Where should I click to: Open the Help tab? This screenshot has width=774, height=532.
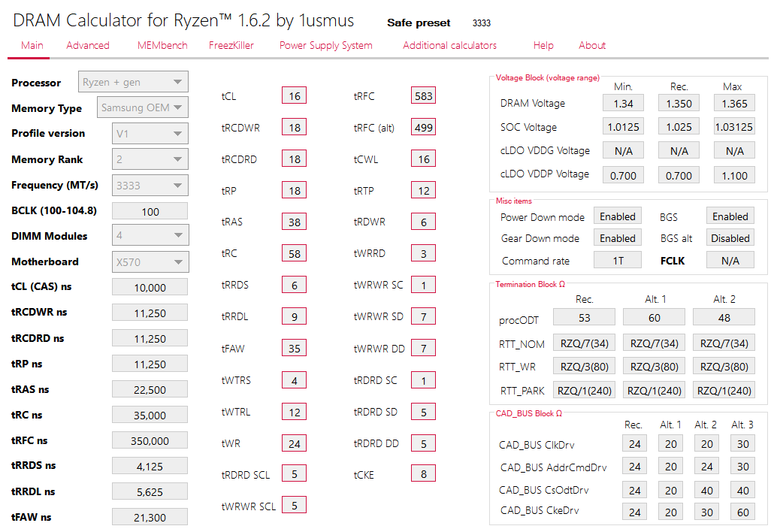[543, 45]
